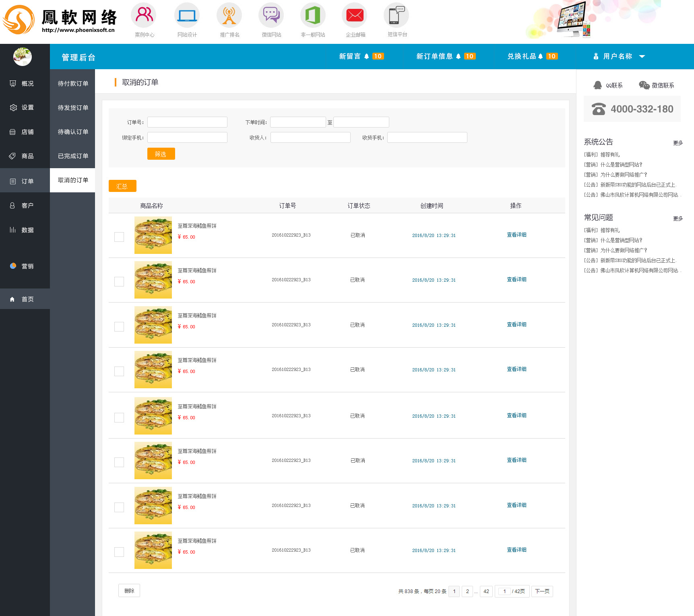
Task: Check the first order row checkbox
Action: point(119,237)
